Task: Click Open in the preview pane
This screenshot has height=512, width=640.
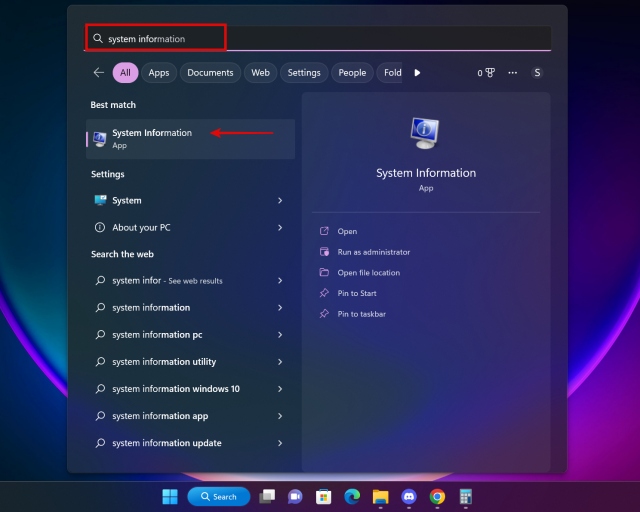Action: 347,231
